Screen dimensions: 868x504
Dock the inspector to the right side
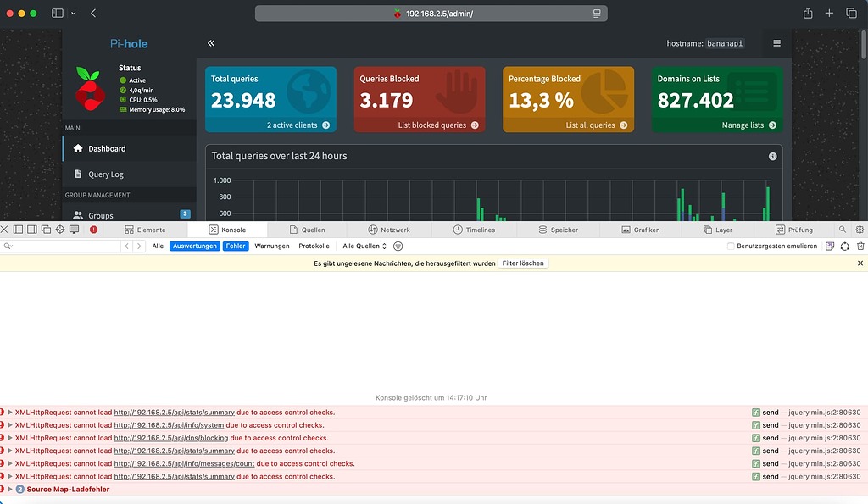point(32,230)
